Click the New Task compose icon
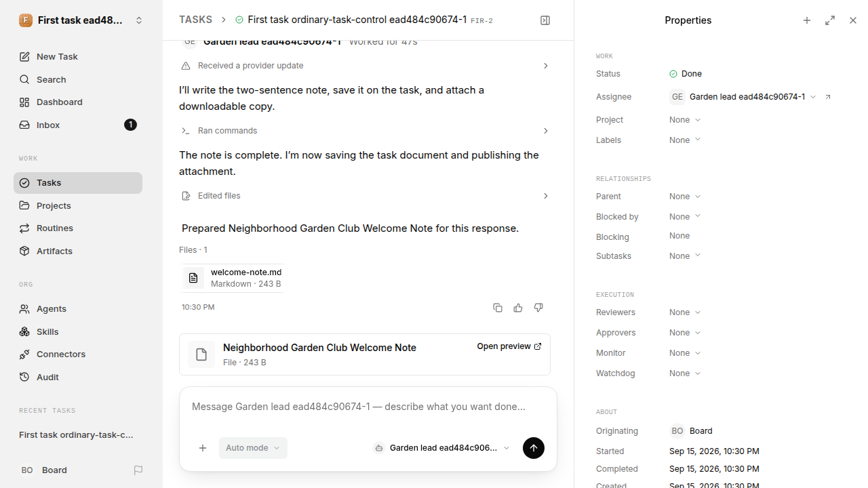Viewport: 868px width, 488px height. [x=24, y=57]
